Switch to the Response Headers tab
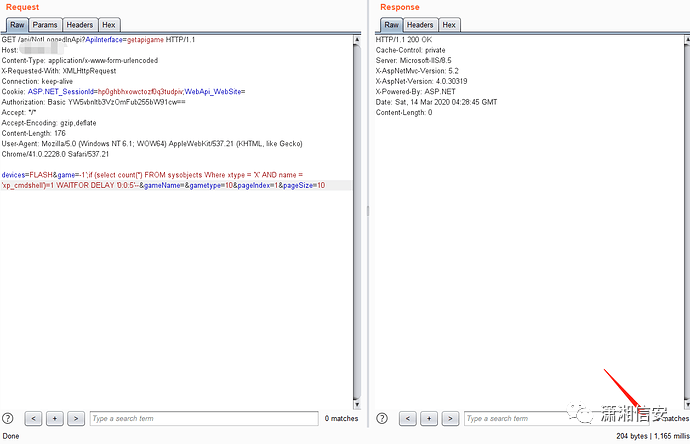690x444 pixels. 420,25
